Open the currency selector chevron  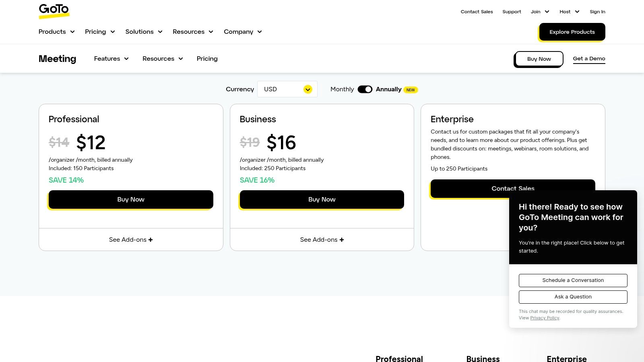point(308,89)
